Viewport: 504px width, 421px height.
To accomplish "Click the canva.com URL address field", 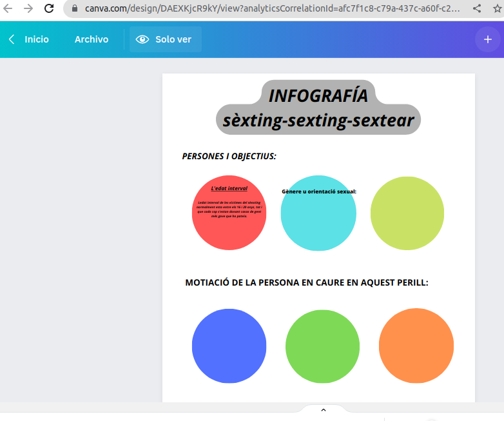I will [271, 9].
